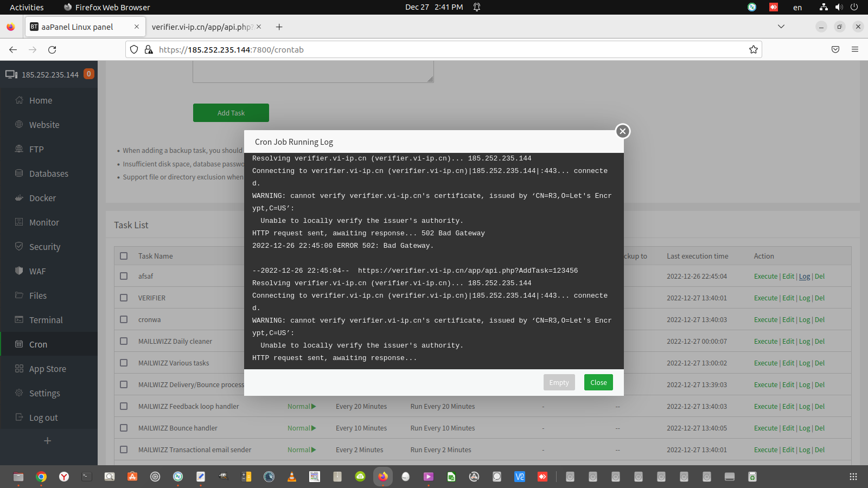This screenshot has width=868, height=488.
Task: Close the Cron Job Running Log dialog with the X icon
Action: [623, 131]
